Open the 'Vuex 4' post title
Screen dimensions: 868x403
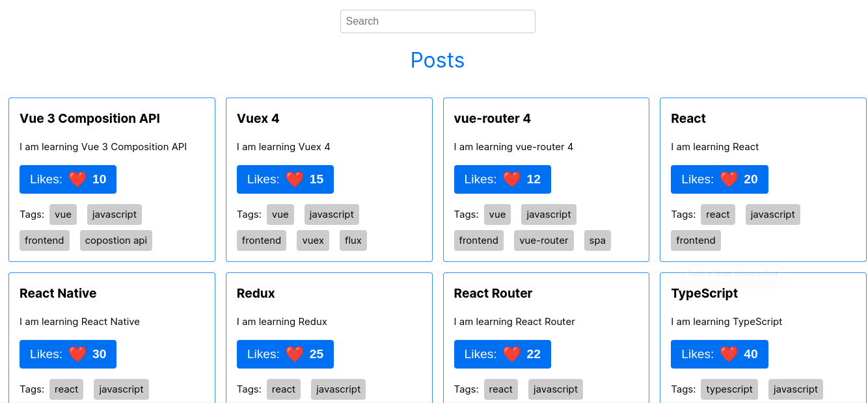(258, 118)
